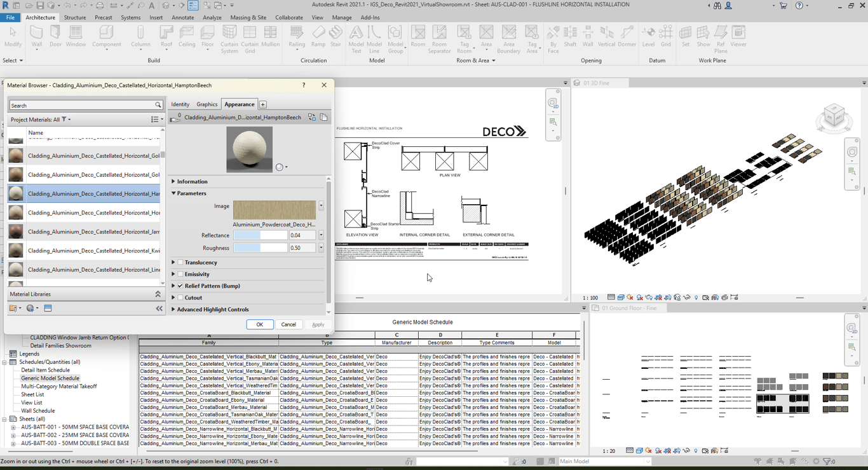Enable the Translucency checkbox
The image size is (868, 470).
180,263
